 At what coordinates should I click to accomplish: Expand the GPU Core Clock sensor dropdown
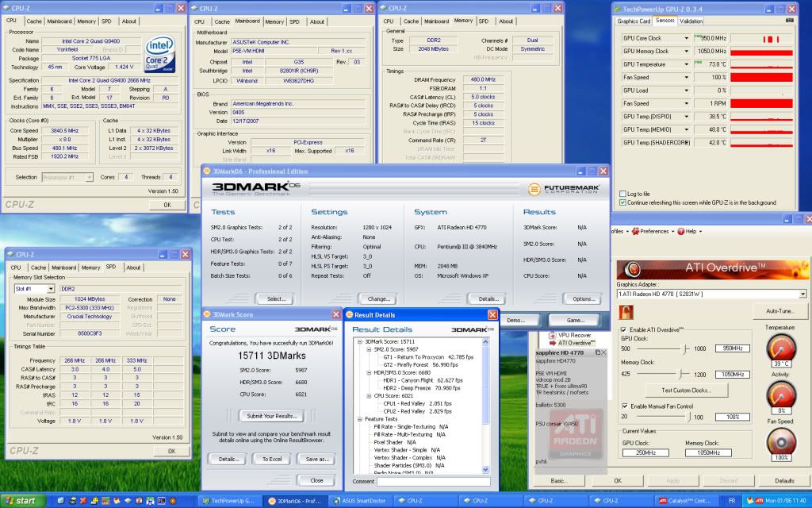688,38
